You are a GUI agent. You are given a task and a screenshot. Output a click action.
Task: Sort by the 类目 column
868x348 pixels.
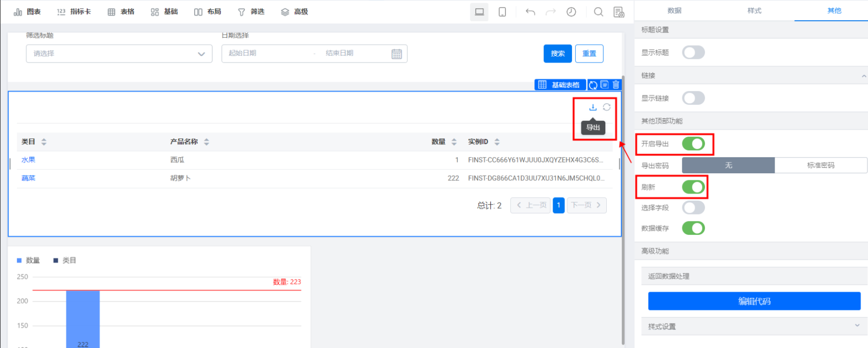tap(44, 142)
